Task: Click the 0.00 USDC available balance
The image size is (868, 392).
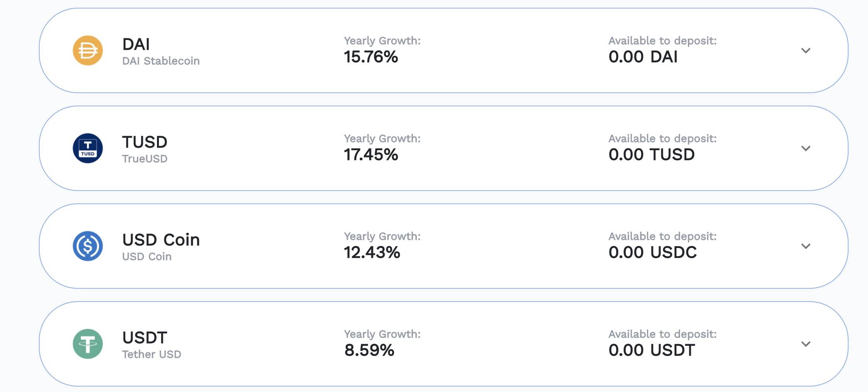Action: point(652,253)
